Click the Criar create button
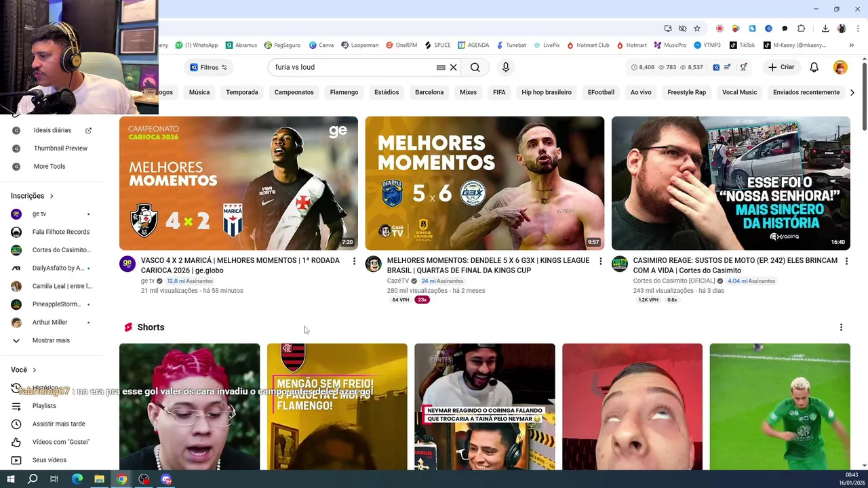Viewport: 868px width, 488px height. pos(781,67)
